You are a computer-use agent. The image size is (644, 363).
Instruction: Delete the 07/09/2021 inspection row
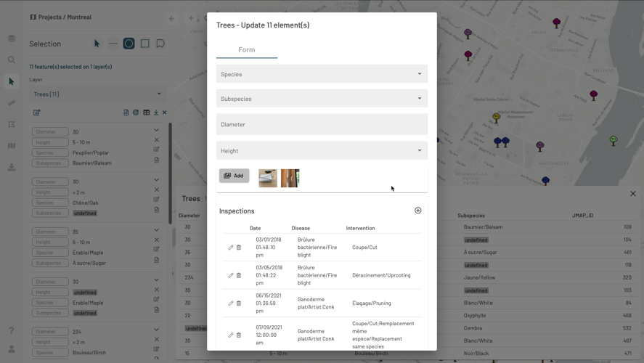click(239, 335)
